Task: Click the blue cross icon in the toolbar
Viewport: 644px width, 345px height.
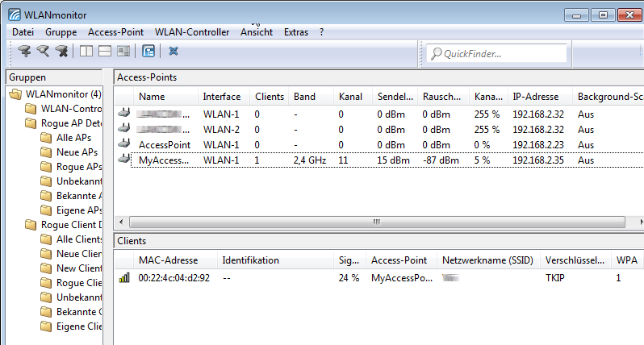Action: coord(174,52)
